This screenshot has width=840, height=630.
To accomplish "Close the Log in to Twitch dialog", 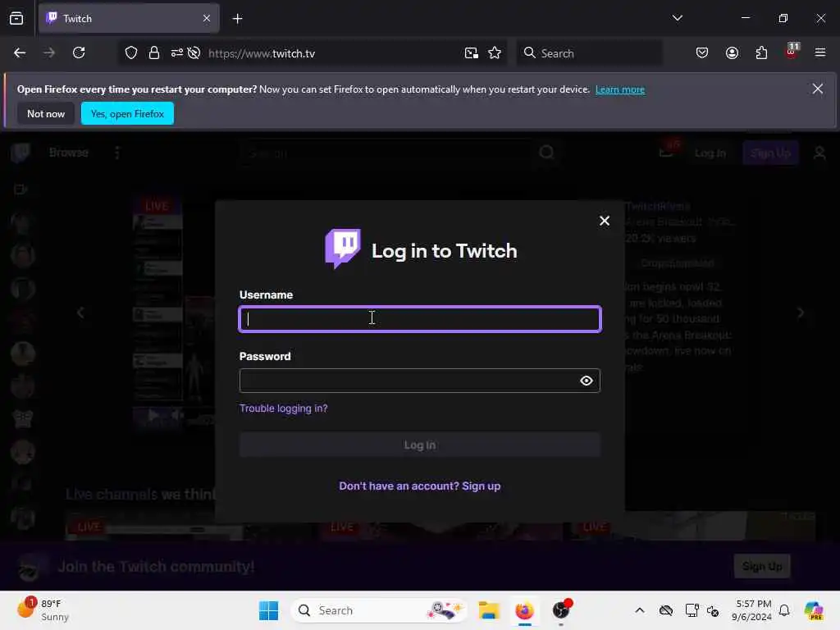I will tap(605, 221).
